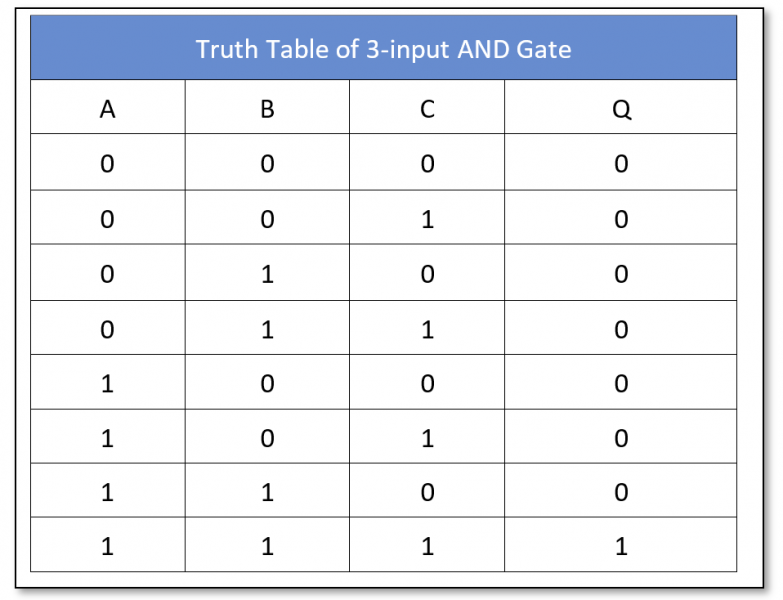Click the C cell in row 1 0 1
The height and width of the screenshot is (600, 783).
(427, 436)
